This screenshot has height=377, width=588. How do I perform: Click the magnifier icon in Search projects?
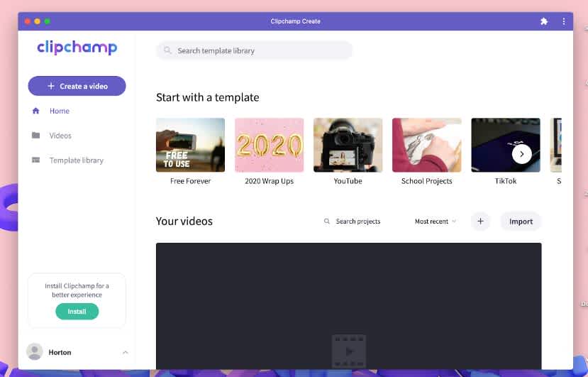click(327, 222)
